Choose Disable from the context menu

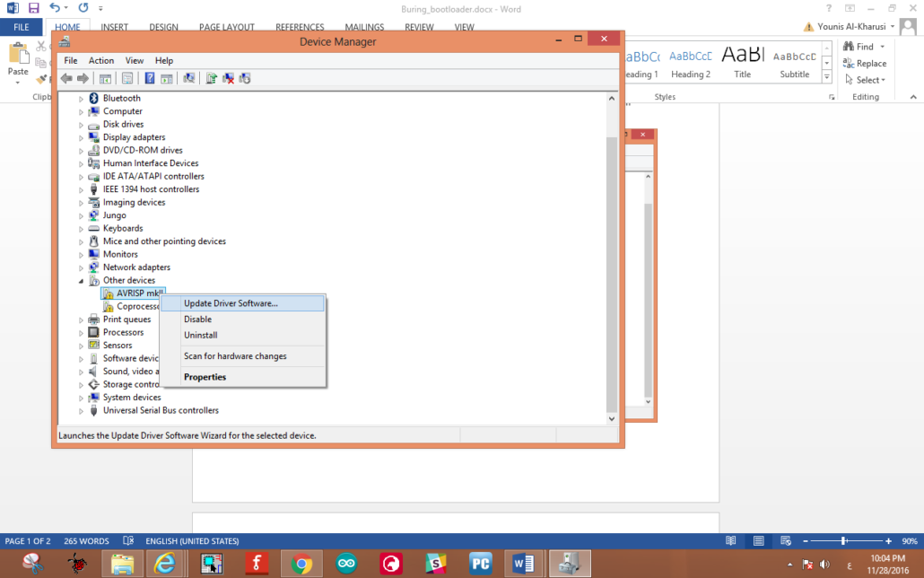click(x=242, y=320)
